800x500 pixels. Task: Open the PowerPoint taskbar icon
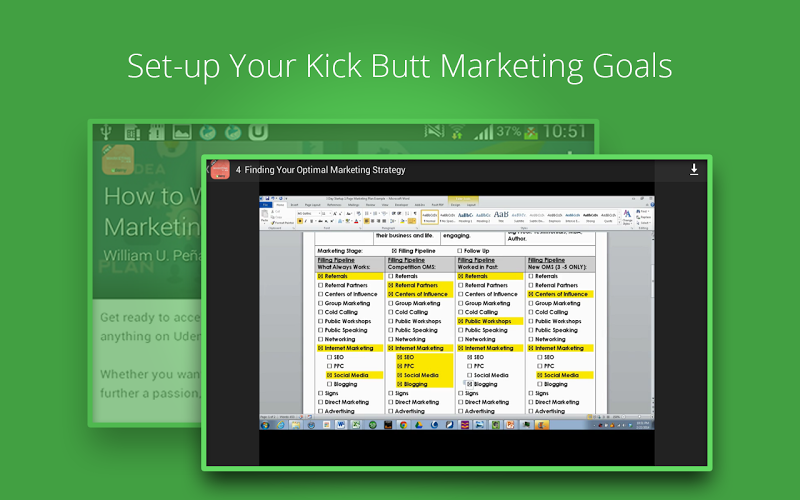coord(510,425)
